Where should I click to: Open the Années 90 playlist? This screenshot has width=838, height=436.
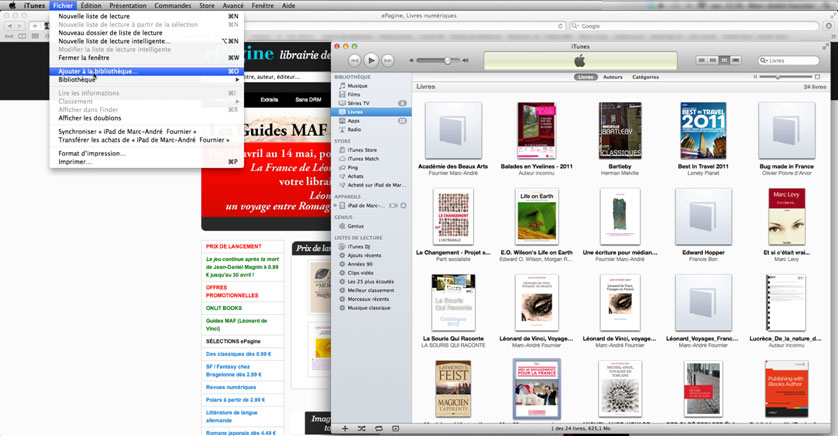(x=360, y=264)
